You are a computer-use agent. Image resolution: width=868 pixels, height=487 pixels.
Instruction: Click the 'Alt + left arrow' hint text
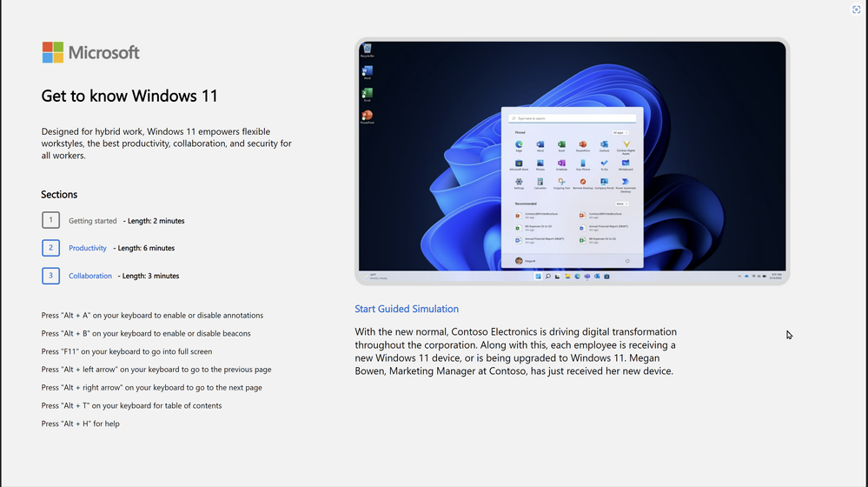point(156,370)
